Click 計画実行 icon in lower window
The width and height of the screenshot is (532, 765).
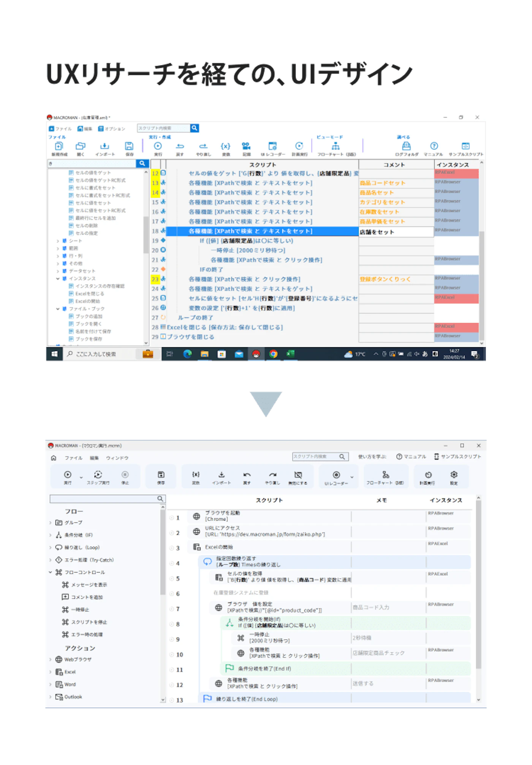coord(428,475)
